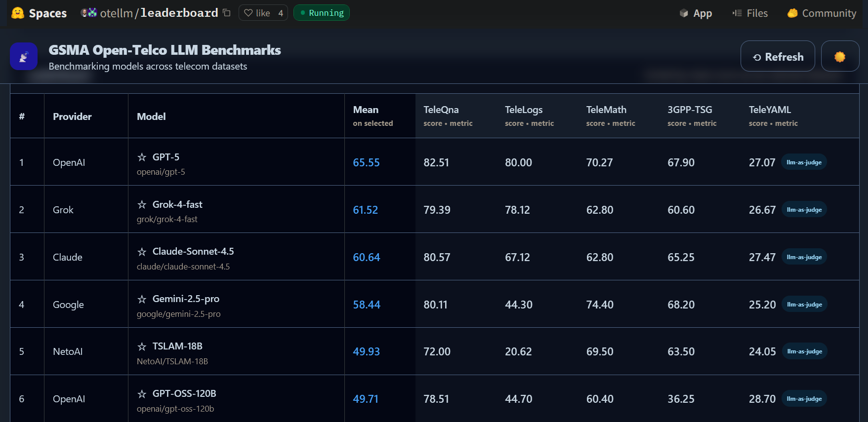This screenshot has width=868, height=422.
Task: Click llm-as-judge badge in GPT-5 row
Action: coord(804,162)
